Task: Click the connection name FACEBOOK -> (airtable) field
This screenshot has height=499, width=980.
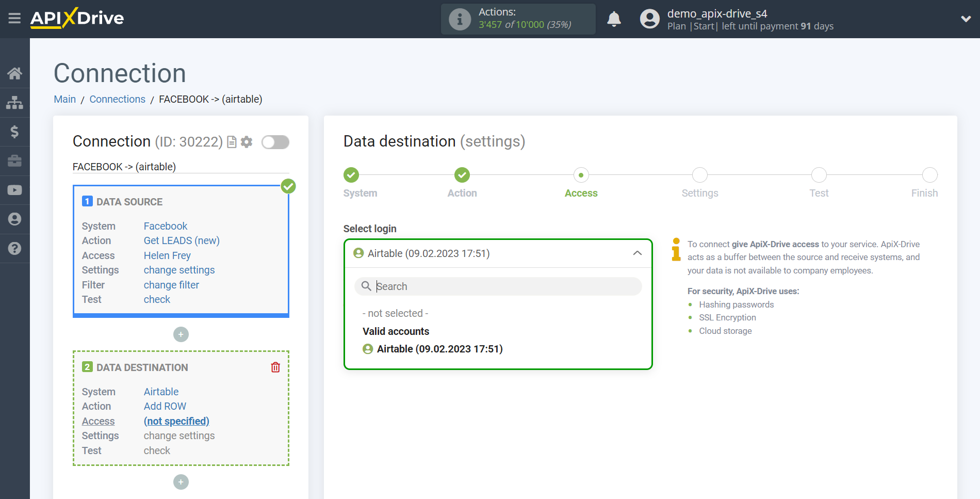Action: coord(181,167)
